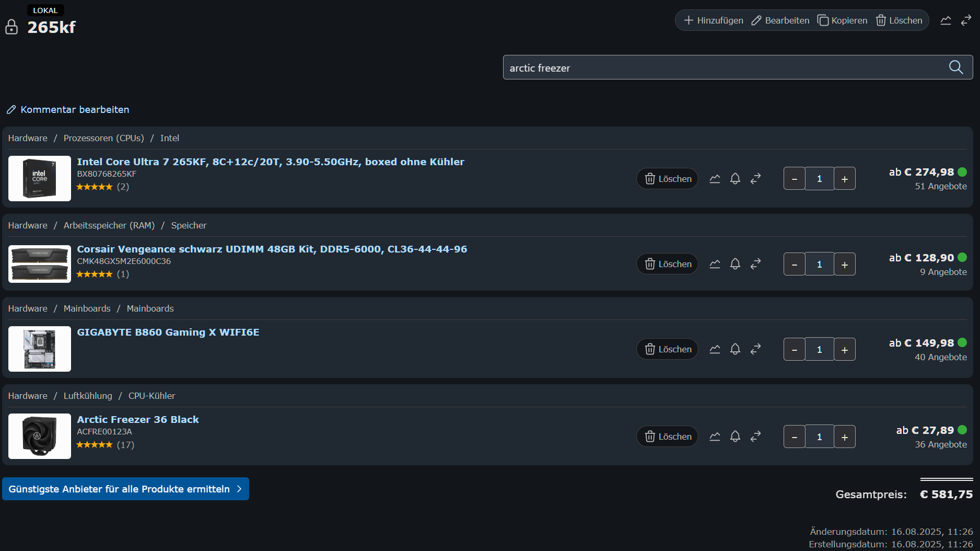
Task: Click swap arrows icon for Intel Core Ultra 7
Action: 755,179
